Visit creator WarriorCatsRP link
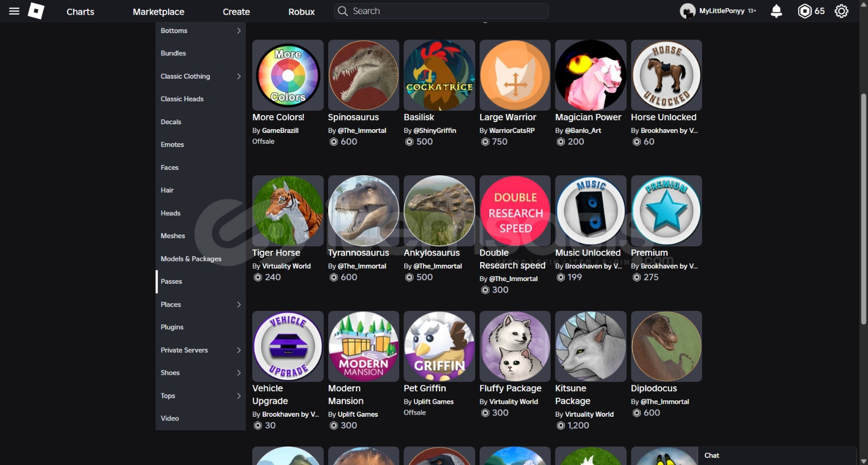The image size is (868, 465). 512,131
